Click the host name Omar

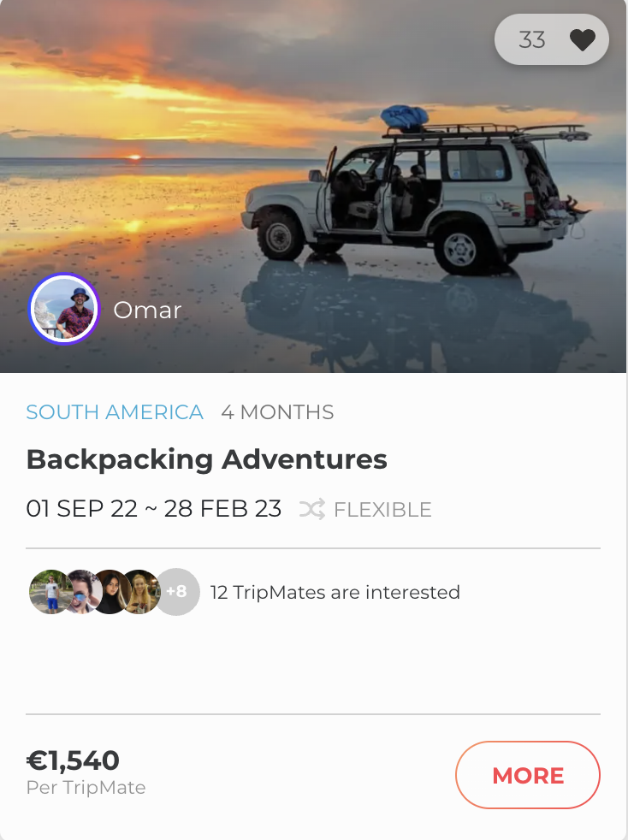(147, 310)
